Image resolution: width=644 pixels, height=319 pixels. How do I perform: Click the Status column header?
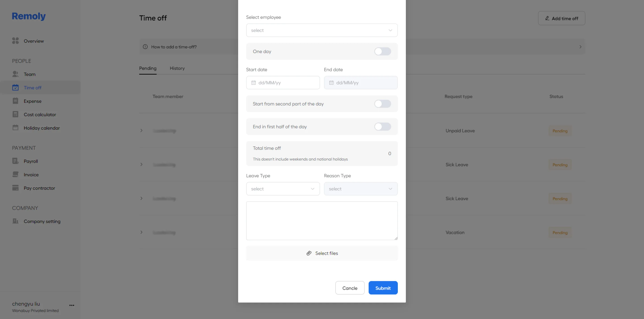tap(556, 96)
